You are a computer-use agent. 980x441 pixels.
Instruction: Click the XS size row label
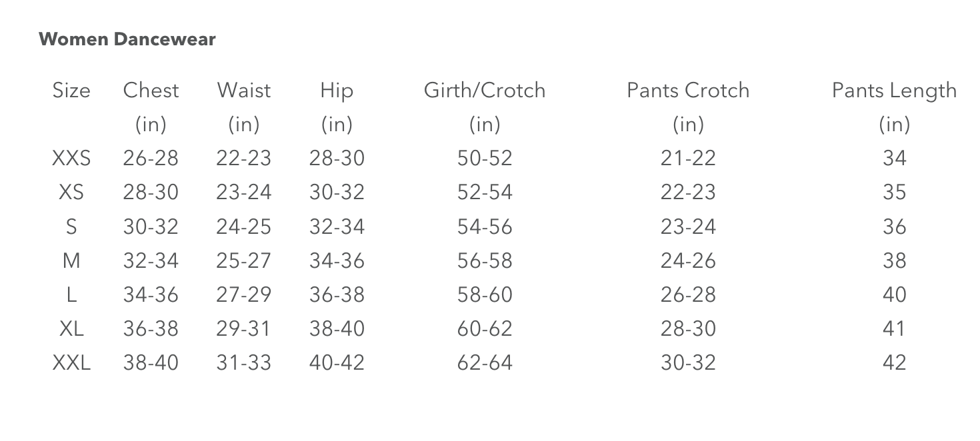click(x=71, y=193)
